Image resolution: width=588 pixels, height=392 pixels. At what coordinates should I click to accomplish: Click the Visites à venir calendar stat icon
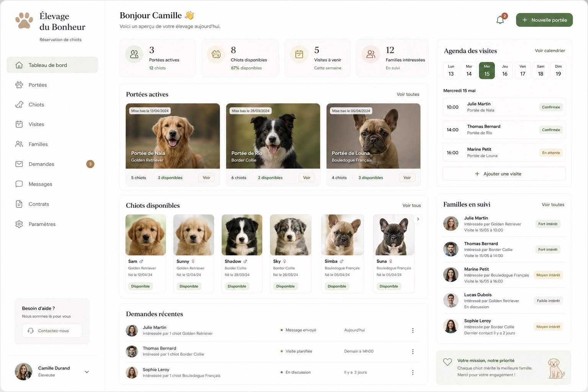(299, 54)
